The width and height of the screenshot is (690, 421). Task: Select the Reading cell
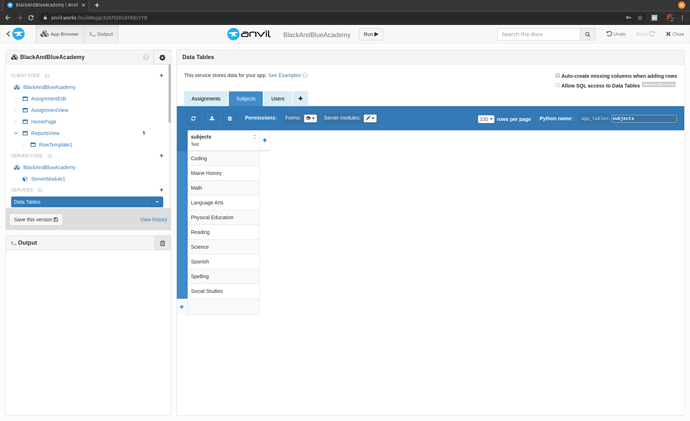[224, 232]
